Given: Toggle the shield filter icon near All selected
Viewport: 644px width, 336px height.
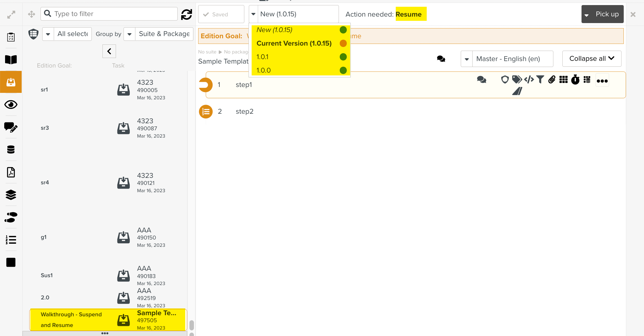Looking at the screenshot, I should (x=33, y=34).
